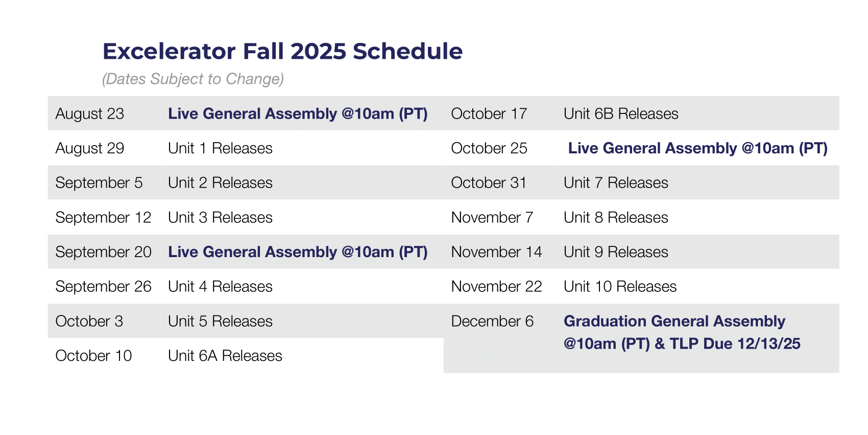Screen dimensions: 868x435
Task: Select the September 12 date
Action: [x=103, y=217]
